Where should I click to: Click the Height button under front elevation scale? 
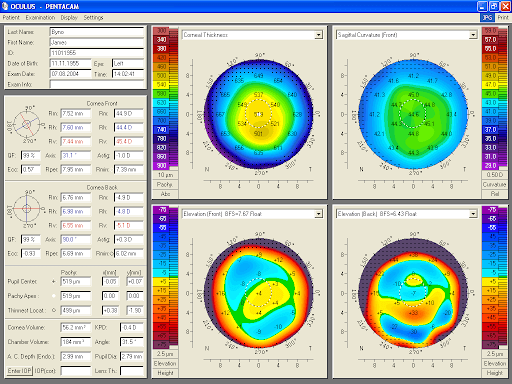[x=165, y=373]
